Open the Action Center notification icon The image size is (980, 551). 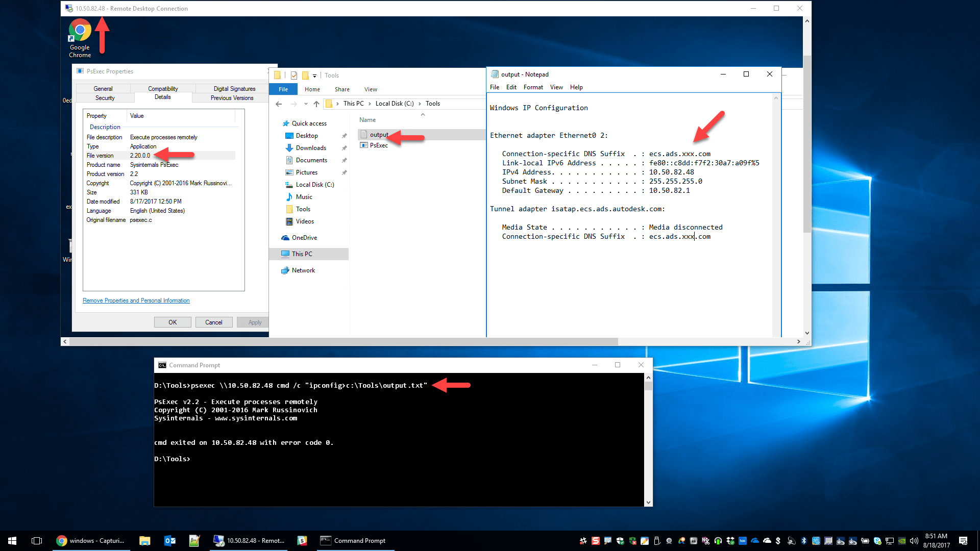[963, 541]
